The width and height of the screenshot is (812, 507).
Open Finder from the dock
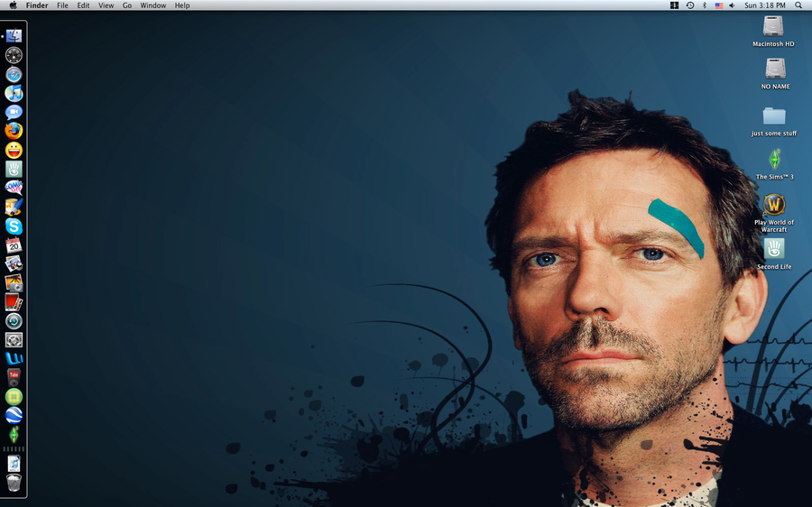point(14,36)
